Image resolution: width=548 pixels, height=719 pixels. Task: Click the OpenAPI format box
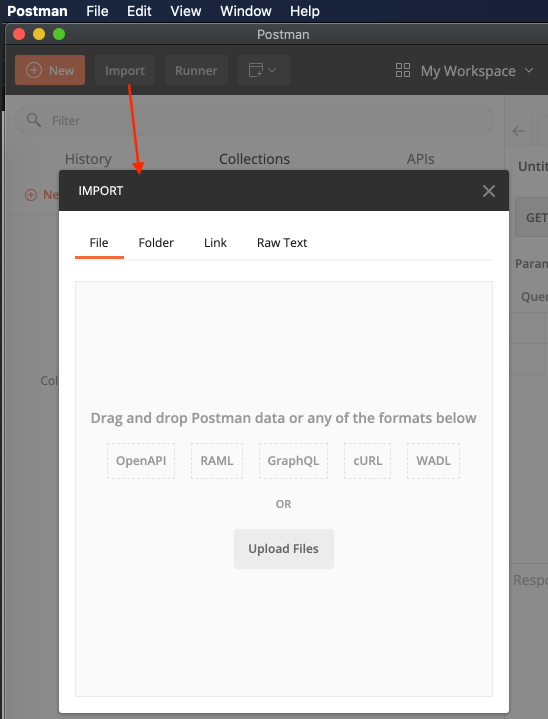[141, 461]
